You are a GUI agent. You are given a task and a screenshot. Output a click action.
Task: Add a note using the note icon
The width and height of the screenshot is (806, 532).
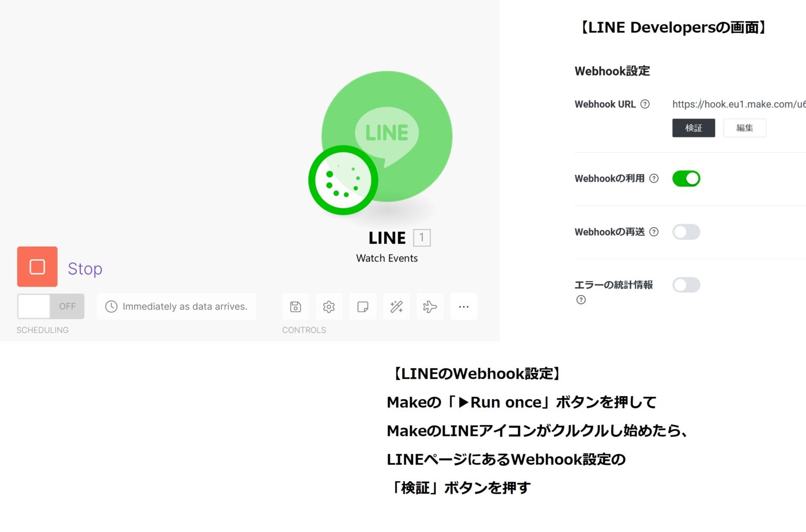(363, 306)
